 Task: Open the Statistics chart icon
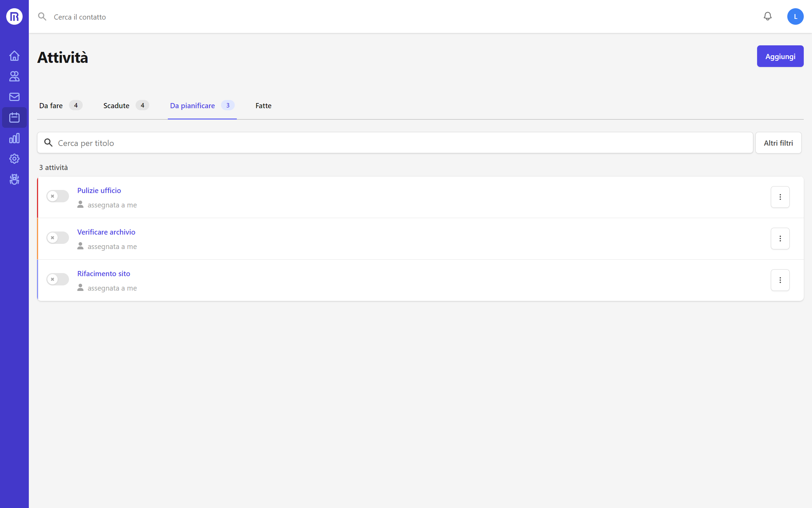point(14,138)
